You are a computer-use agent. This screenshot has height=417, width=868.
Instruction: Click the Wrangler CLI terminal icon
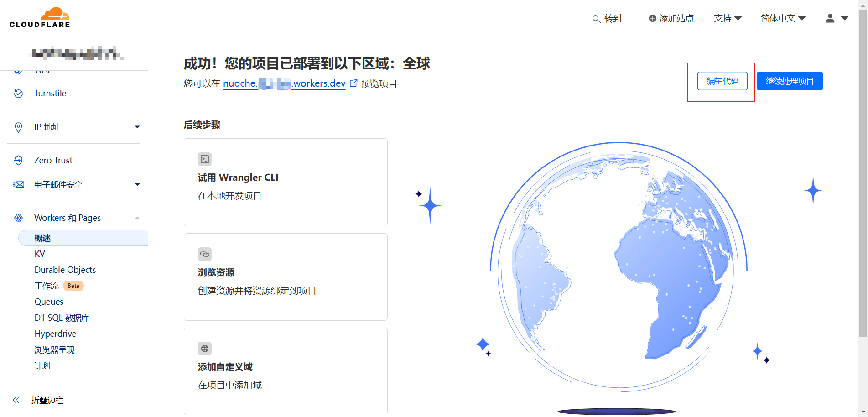coord(205,159)
